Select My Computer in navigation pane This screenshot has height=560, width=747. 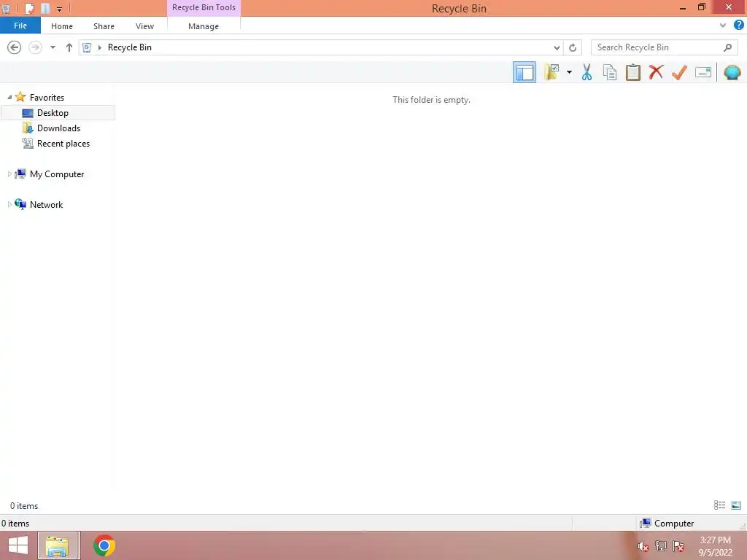(57, 174)
